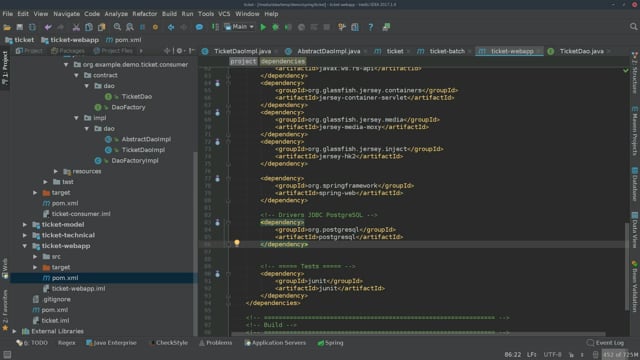Click the UTF-8 encoding selector in status bar
The width and height of the screenshot is (640, 360).
coord(552,355)
